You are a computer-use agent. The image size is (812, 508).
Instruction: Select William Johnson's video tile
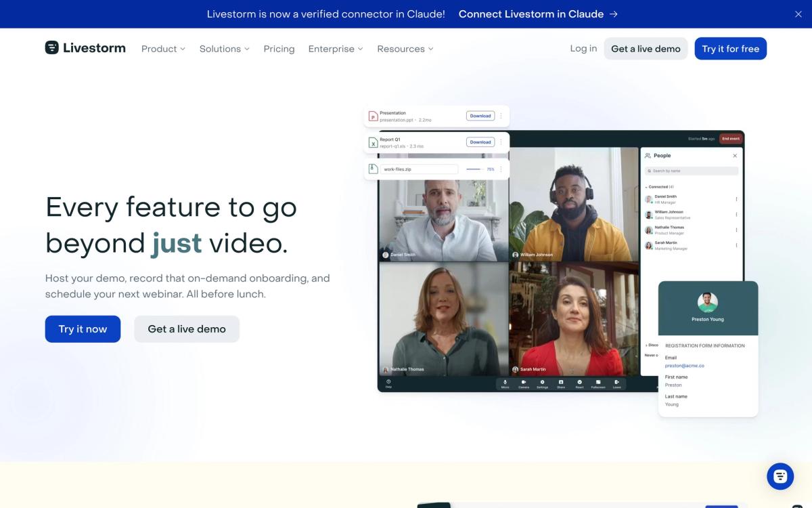[574, 204]
